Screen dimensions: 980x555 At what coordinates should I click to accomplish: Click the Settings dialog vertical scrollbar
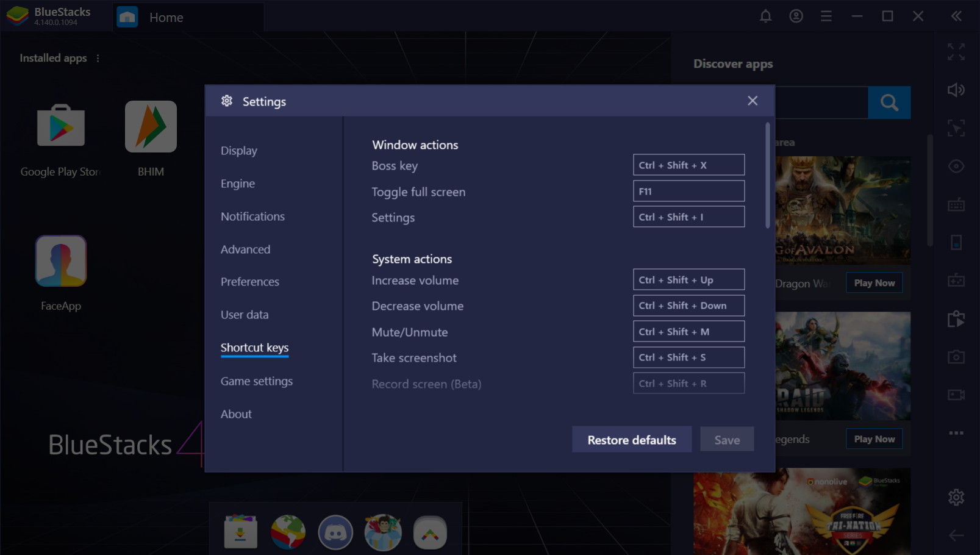pos(767,176)
